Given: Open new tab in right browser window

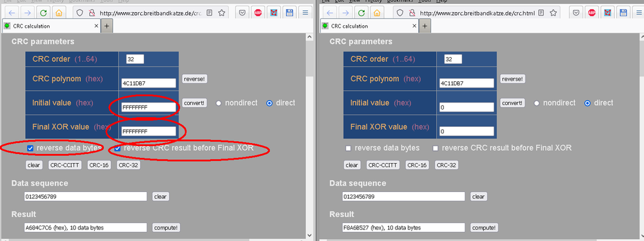Looking at the screenshot, I should (425, 26).
